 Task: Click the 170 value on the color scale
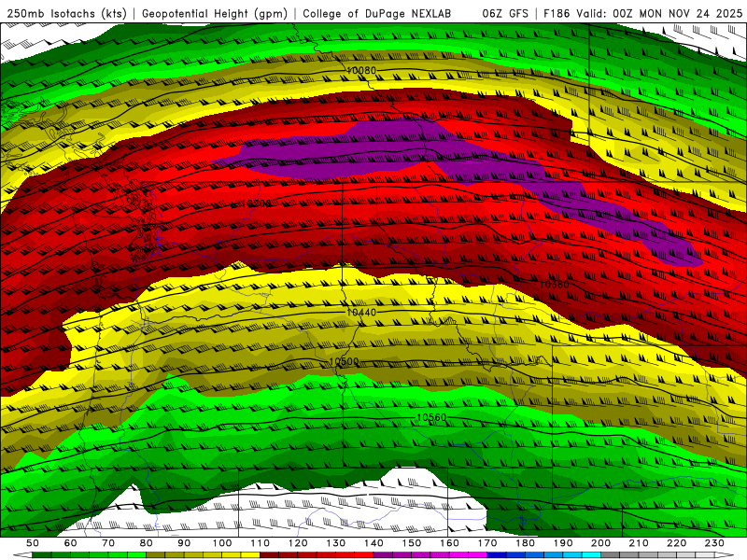click(x=487, y=543)
